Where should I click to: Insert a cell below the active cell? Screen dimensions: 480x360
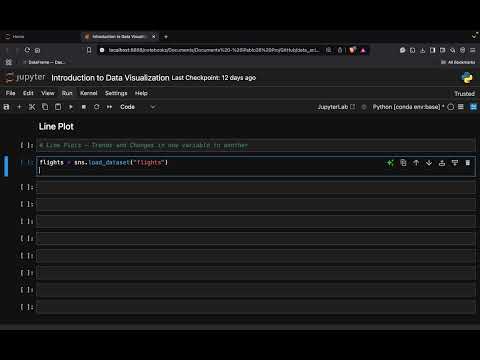455,163
